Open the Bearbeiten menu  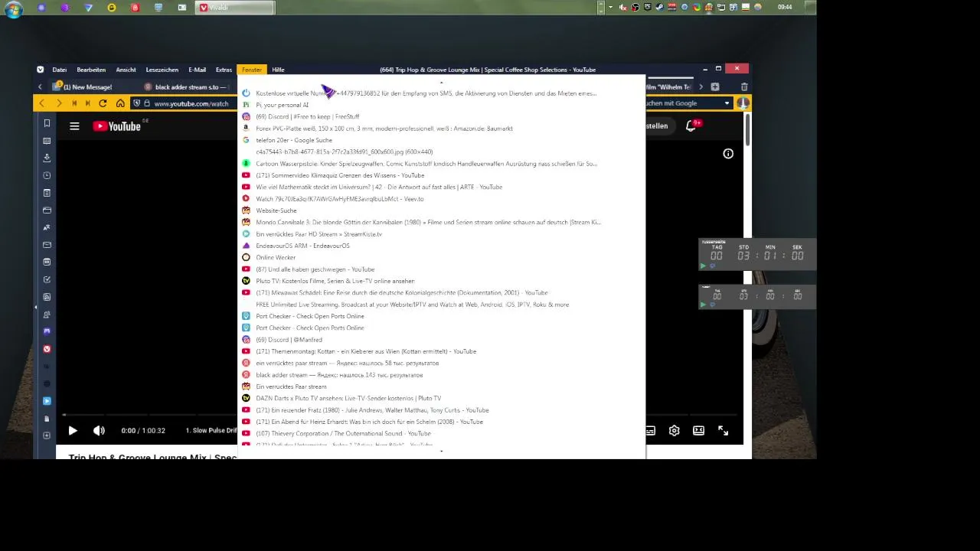coord(91,70)
